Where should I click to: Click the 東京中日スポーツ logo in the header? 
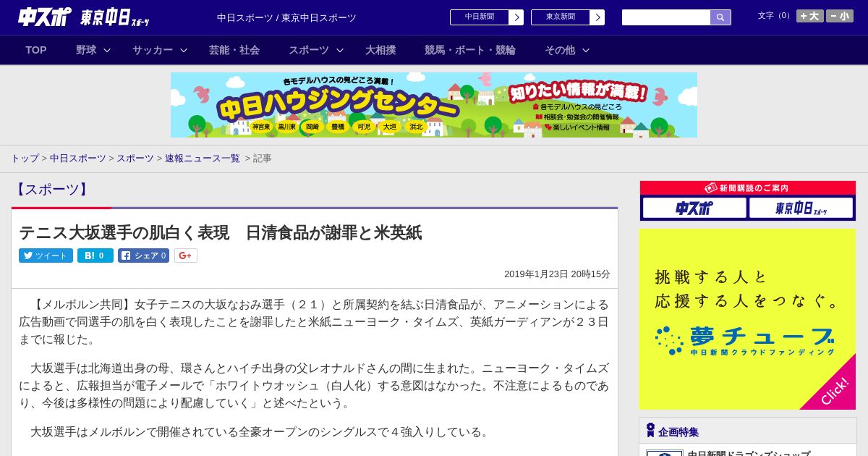(x=115, y=17)
